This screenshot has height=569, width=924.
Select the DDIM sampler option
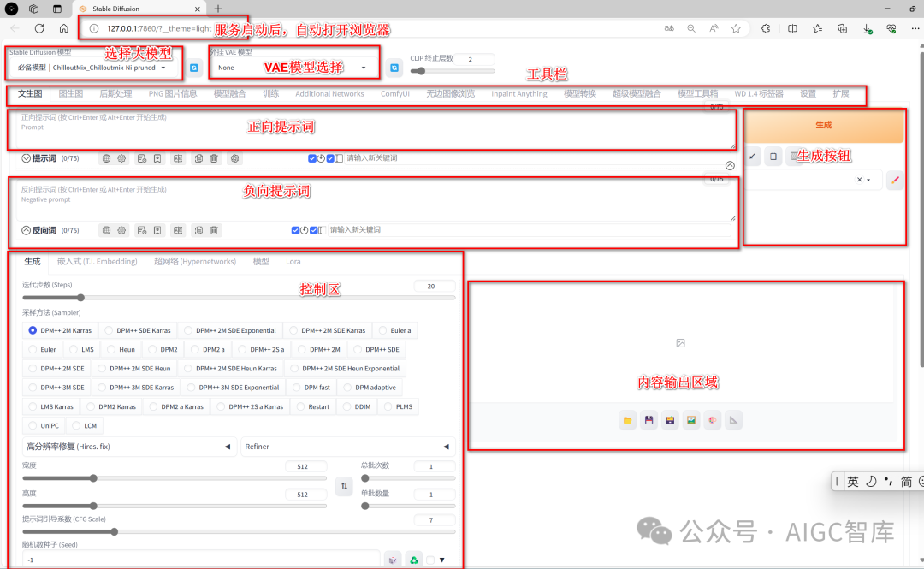(357, 406)
